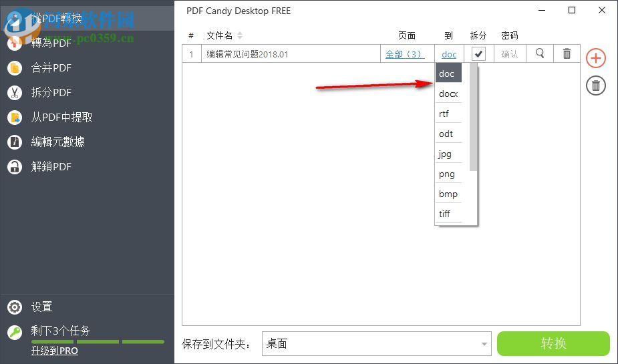Viewport: 618px width, 364px height.
Task: Clear all files with the round trash button
Action: tap(595, 85)
